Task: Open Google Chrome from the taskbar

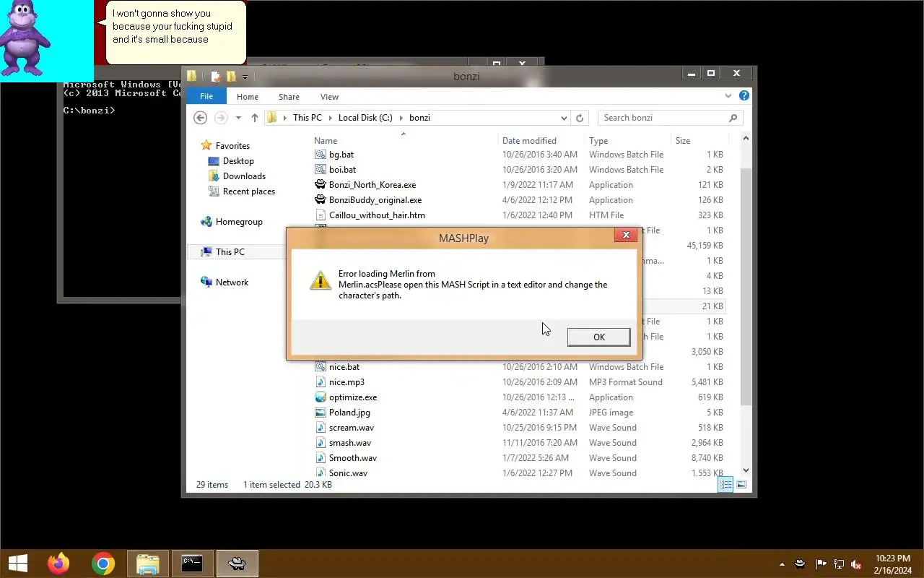Action: (103, 564)
